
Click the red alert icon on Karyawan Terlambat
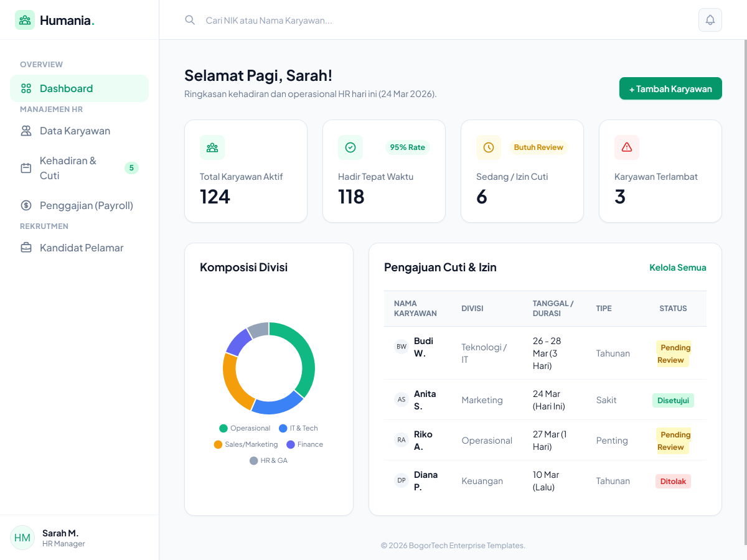(x=627, y=147)
